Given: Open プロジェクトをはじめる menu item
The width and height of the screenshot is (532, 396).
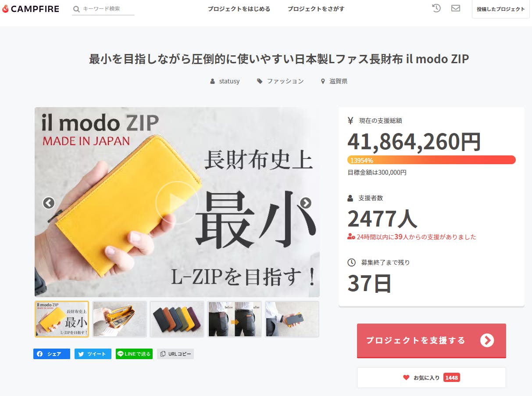Looking at the screenshot, I should click(239, 9).
